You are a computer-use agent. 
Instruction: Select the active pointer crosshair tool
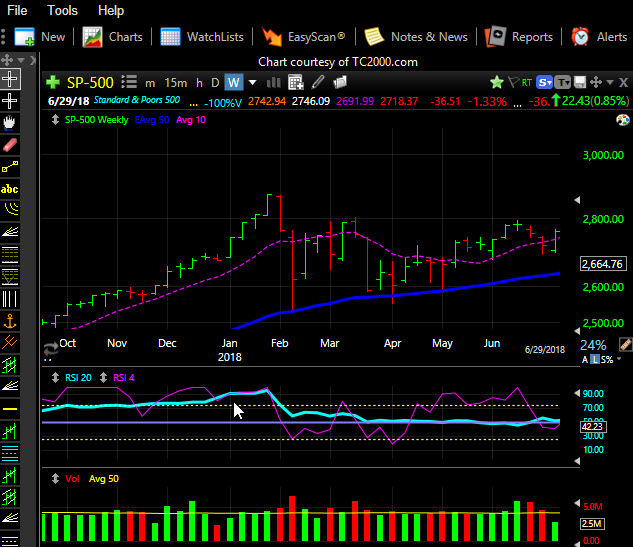pos(10,79)
